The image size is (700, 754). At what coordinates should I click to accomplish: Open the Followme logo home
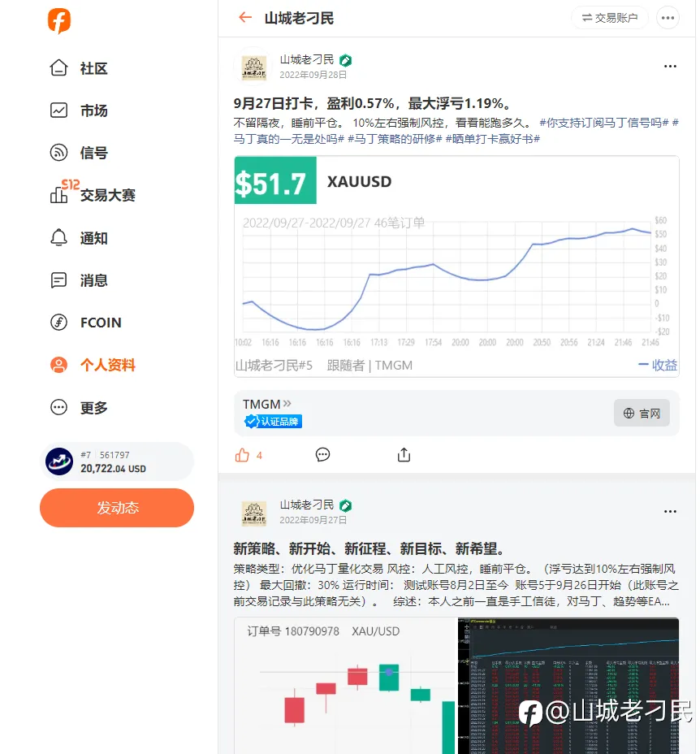coord(59,20)
